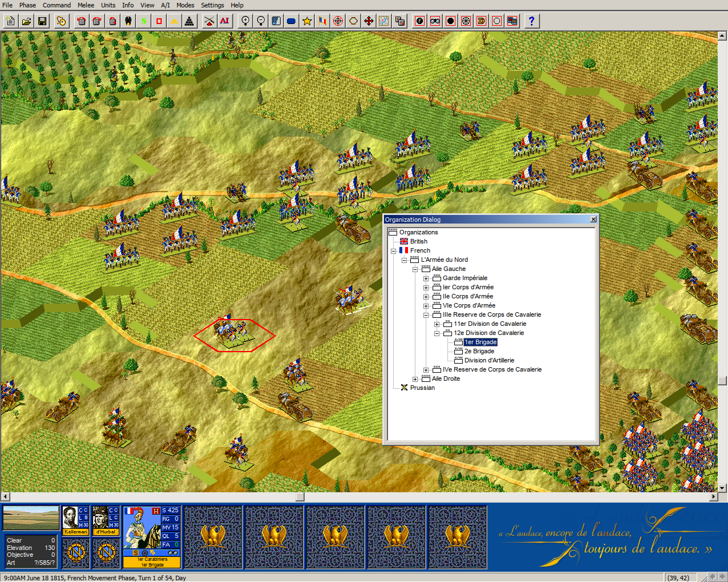Viewport: 728px width, 582px height.
Task: Select British in the organization tree
Action: click(x=418, y=241)
